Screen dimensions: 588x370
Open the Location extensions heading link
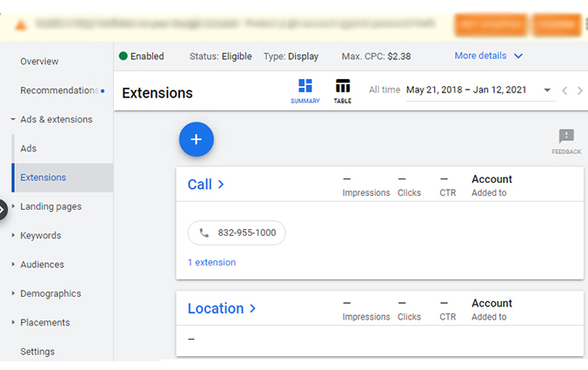pyautogui.click(x=216, y=308)
